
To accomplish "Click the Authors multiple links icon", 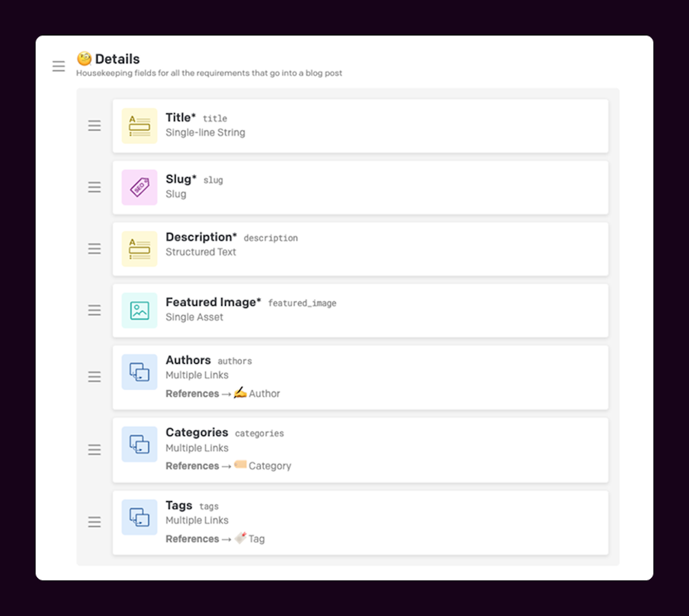I will tap(139, 371).
